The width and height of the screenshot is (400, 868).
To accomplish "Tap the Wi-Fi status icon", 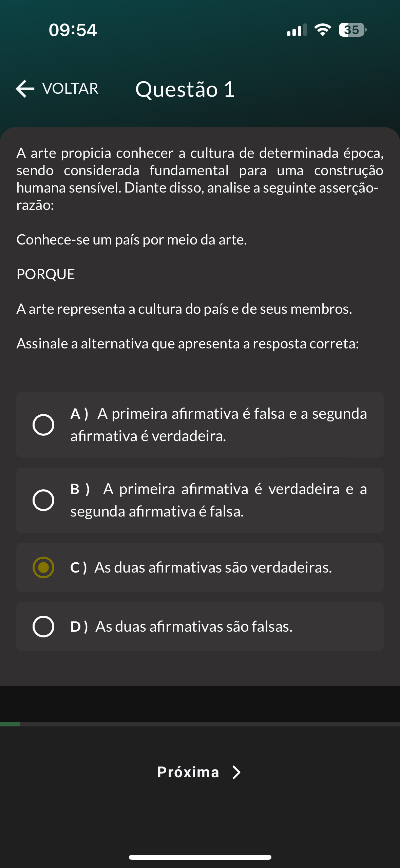I will tap(323, 30).
